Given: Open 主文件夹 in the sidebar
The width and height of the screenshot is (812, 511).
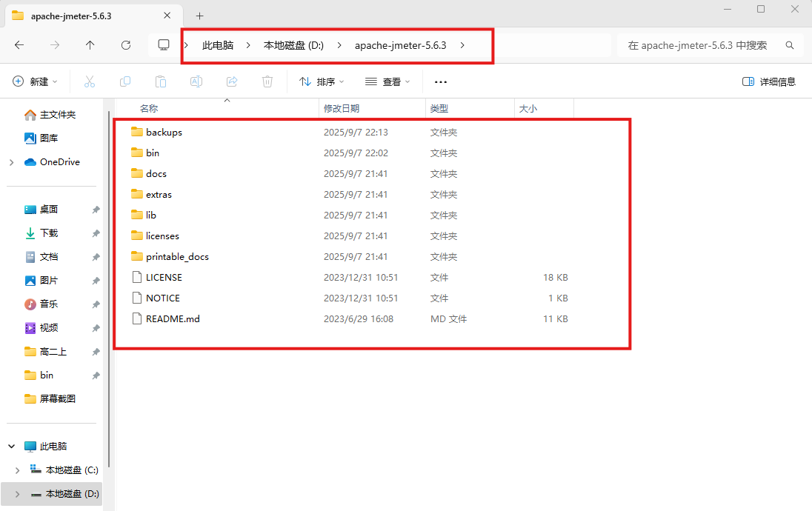Looking at the screenshot, I should coord(50,114).
